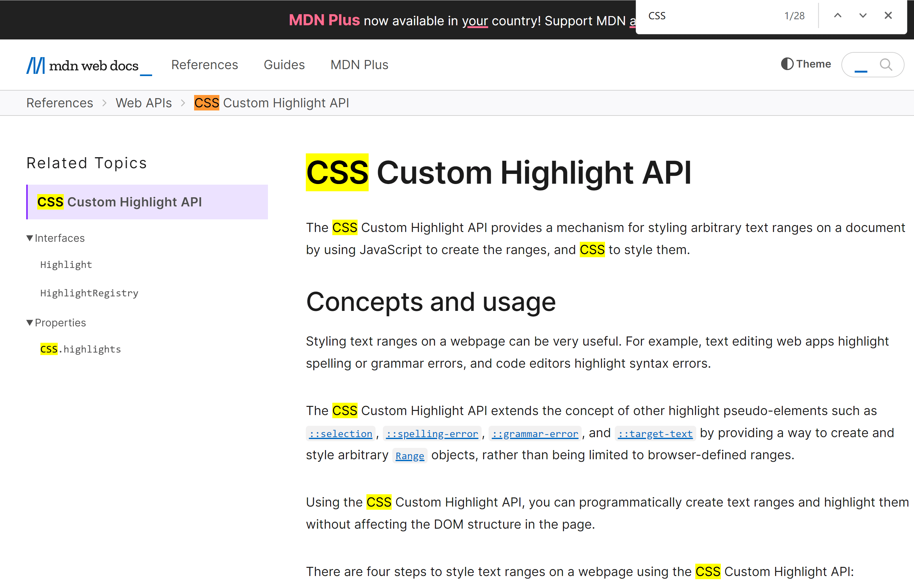The image size is (914, 588).
Task: Go to next find match arrow
Action: [863, 16]
